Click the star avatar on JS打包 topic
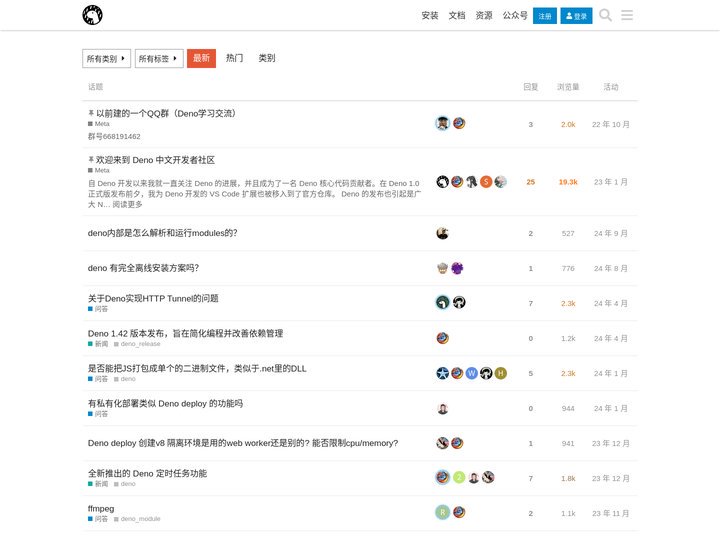720x540 pixels. pyautogui.click(x=443, y=373)
